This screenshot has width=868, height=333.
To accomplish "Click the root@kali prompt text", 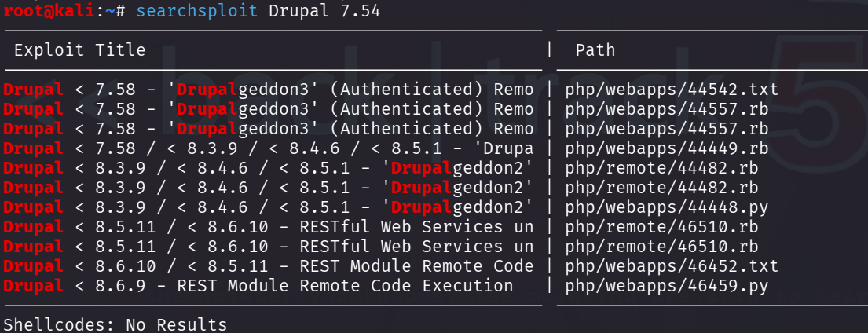I will click(48, 10).
